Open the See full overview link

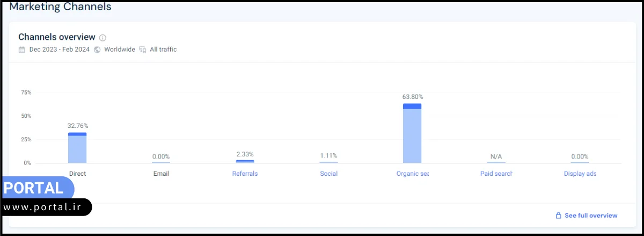click(x=591, y=216)
